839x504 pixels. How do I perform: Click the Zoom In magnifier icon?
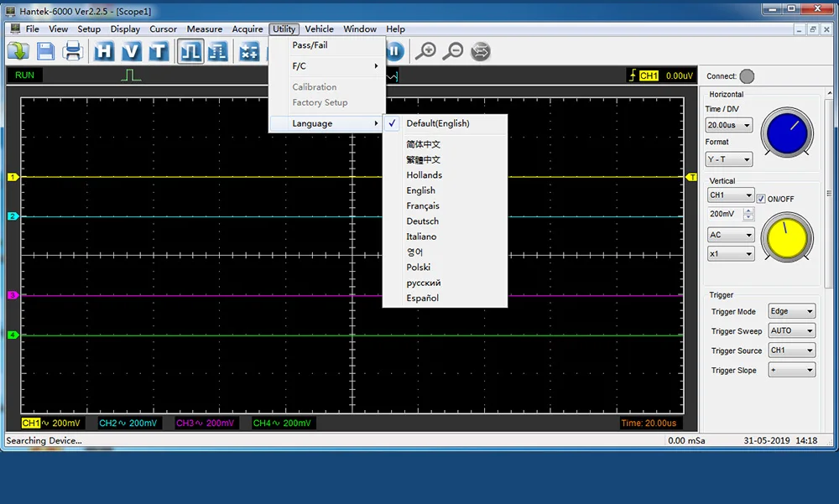click(x=425, y=52)
